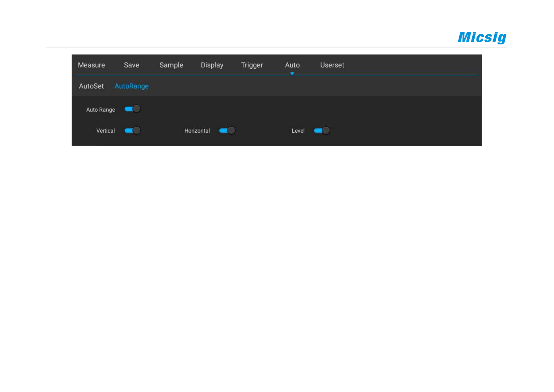Open the Sample tab

[171, 65]
